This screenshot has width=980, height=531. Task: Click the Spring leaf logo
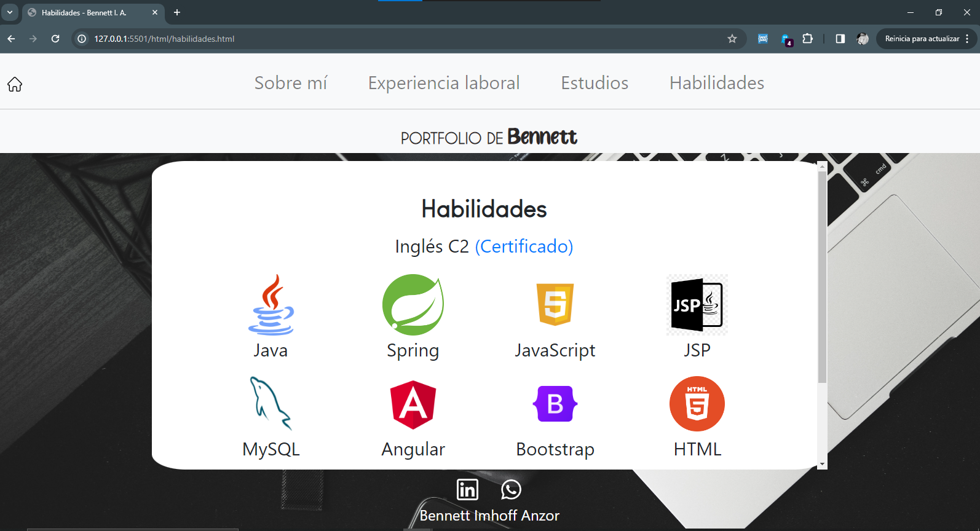(413, 304)
